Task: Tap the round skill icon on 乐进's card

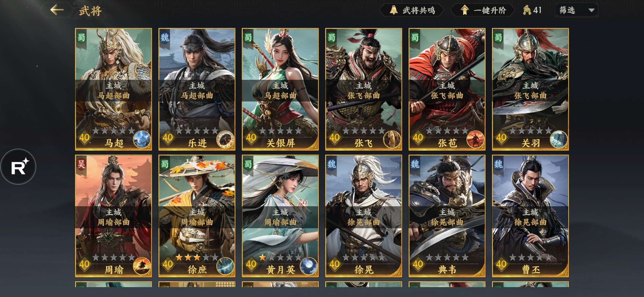Action: [x=225, y=139]
